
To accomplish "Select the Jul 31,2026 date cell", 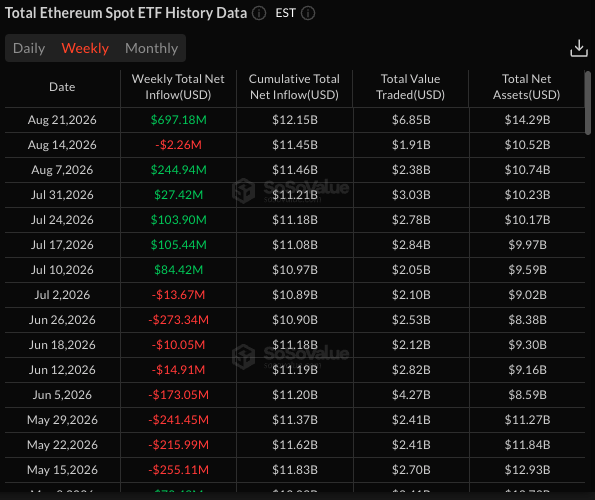I will (x=62, y=195).
